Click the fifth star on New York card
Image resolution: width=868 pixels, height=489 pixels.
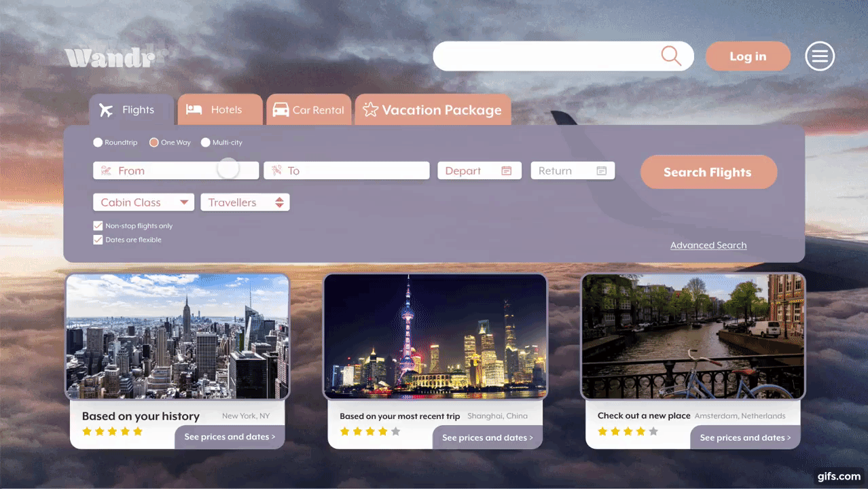click(x=138, y=431)
